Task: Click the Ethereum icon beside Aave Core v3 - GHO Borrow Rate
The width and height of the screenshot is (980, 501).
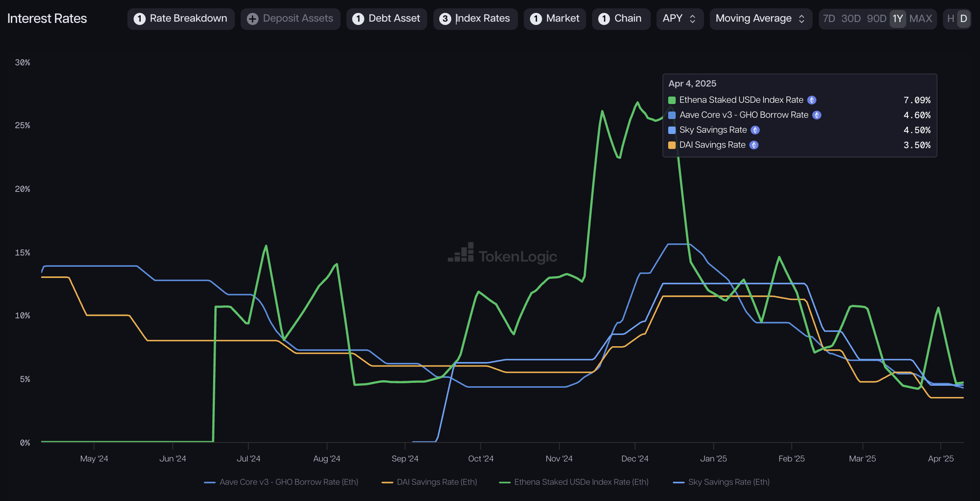Action: pos(817,115)
